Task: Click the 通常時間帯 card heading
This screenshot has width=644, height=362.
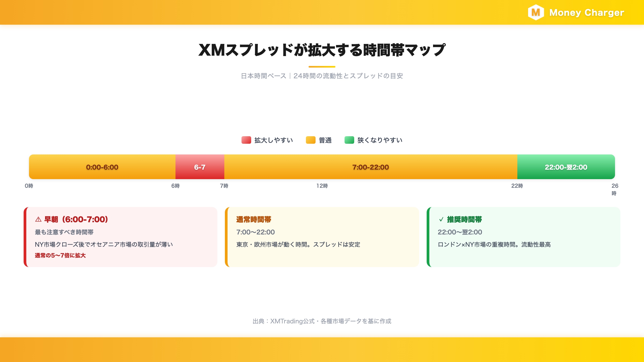Action: pos(254,220)
